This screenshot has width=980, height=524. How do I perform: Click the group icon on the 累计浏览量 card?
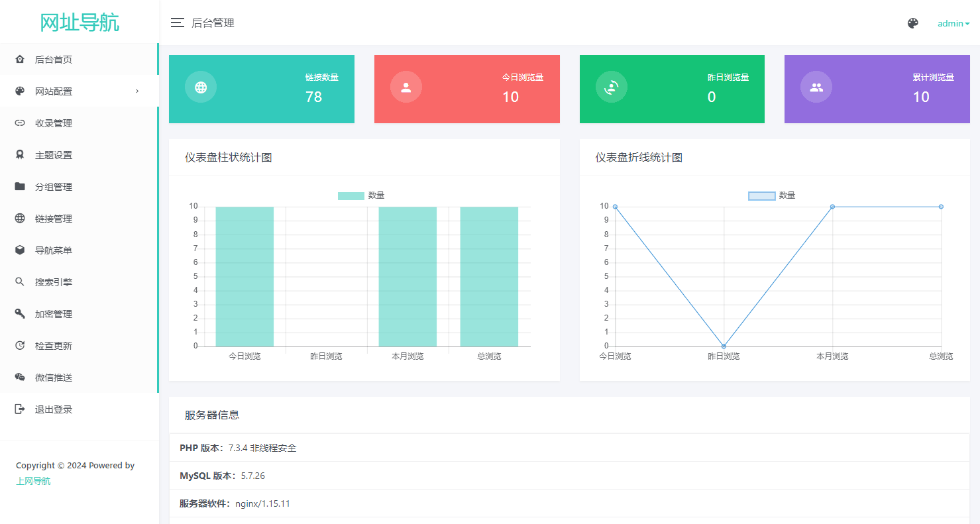(x=816, y=87)
